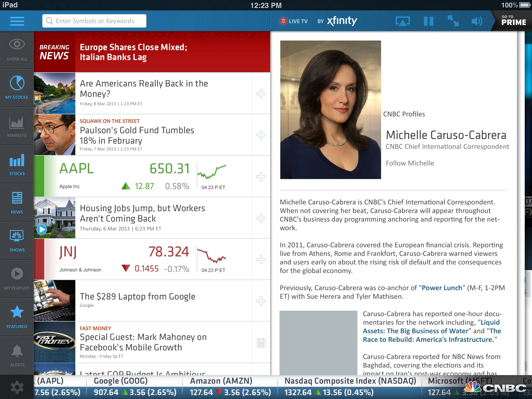Viewport: 532px width, 399px height.
Task: Add Housing Jobs story with plus icon
Action: click(x=261, y=218)
